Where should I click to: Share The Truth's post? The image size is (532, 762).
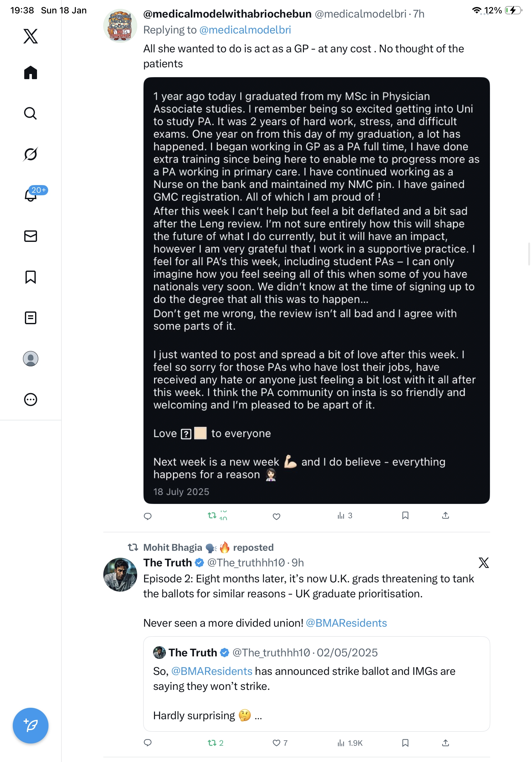[446, 743]
